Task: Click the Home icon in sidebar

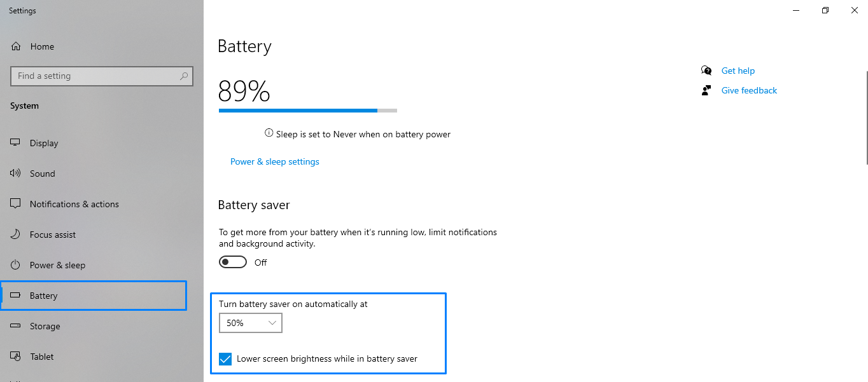Action: click(x=17, y=46)
